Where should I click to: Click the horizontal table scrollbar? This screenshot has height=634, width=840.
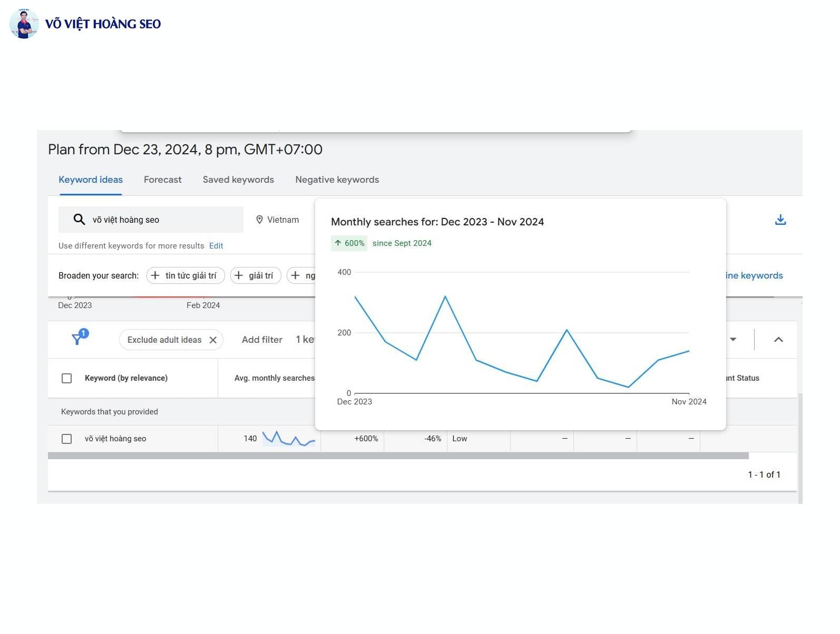(x=398, y=455)
